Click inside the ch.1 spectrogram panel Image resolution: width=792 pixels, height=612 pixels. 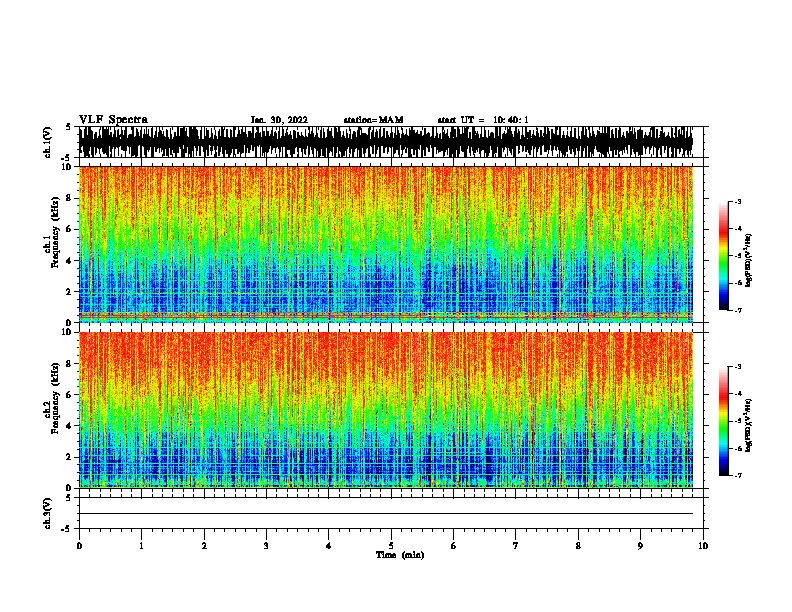pyautogui.click(x=386, y=244)
